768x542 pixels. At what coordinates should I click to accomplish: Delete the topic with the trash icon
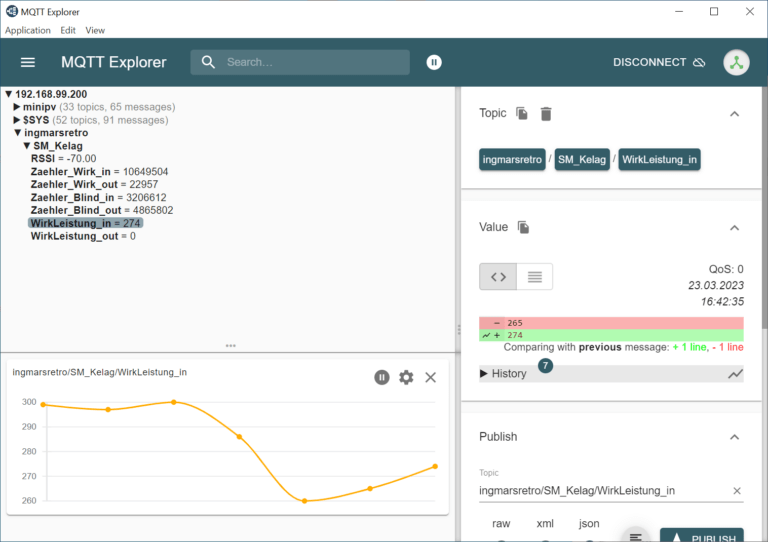click(x=546, y=114)
